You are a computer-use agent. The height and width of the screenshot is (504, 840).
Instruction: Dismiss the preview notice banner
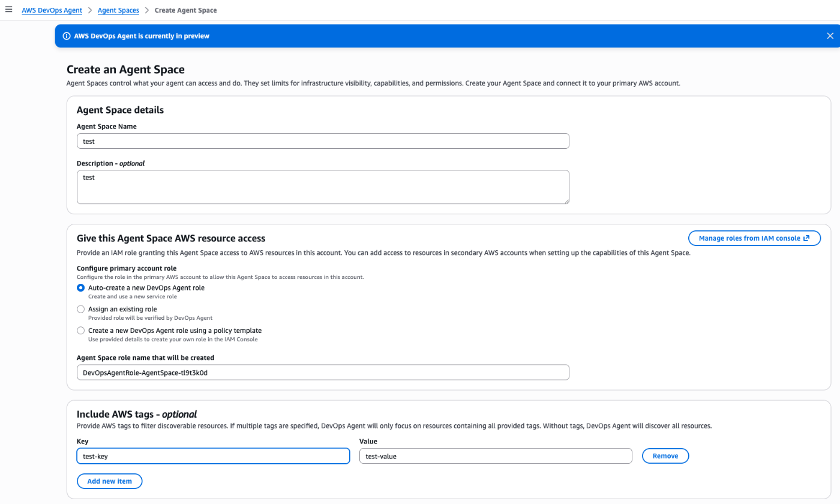point(830,36)
